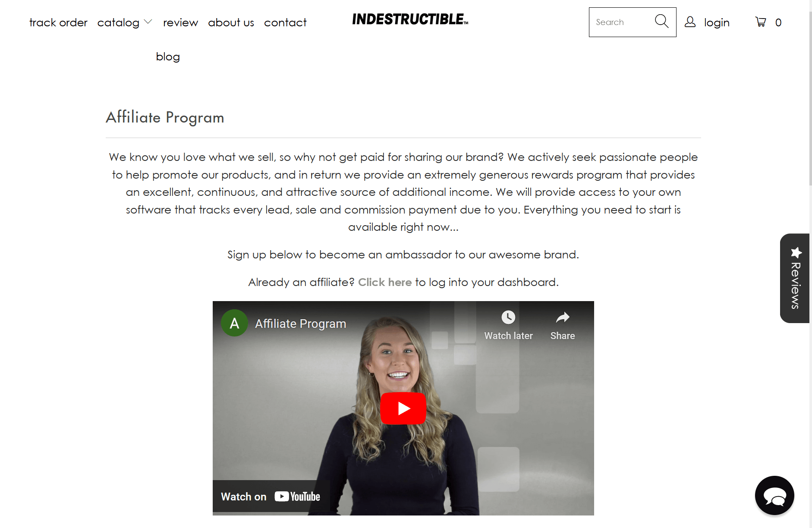Click the Watch later clock icon
Viewport: 812px width, 528px height.
pyautogui.click(x=508, y=317)
